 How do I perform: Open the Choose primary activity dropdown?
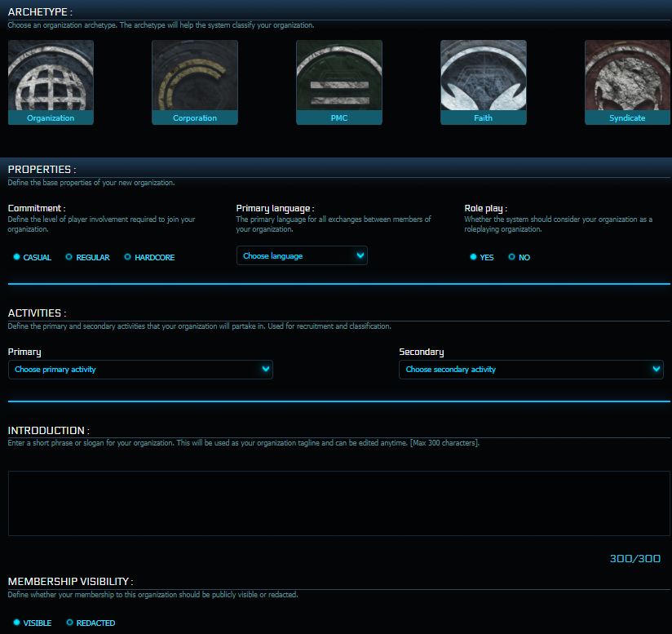point(140,370)
